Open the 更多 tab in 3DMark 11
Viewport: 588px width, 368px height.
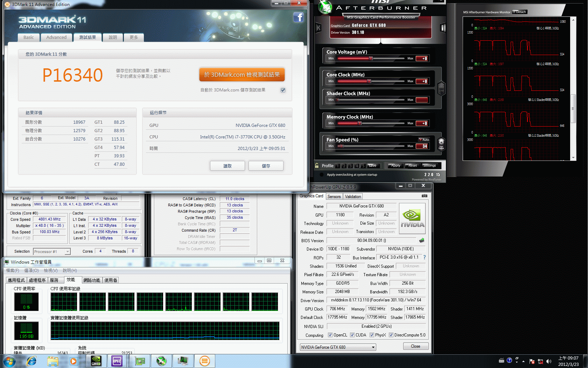coord(134,38)
